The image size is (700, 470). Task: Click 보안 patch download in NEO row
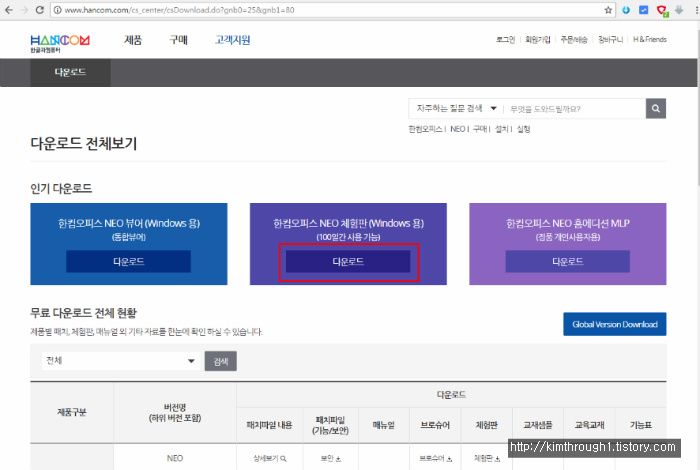331,458
